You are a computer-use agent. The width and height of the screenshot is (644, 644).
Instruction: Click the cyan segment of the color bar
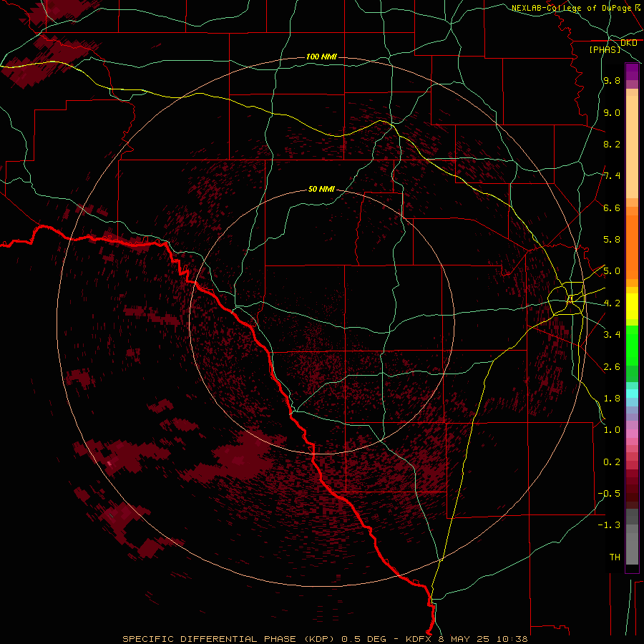pos(632,394)
